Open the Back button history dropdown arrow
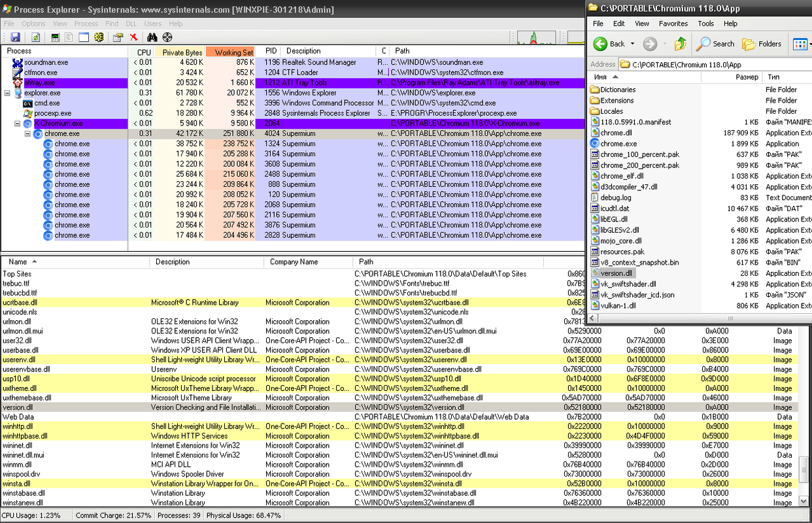The image size is (812, 523). (x=632, y=44)
